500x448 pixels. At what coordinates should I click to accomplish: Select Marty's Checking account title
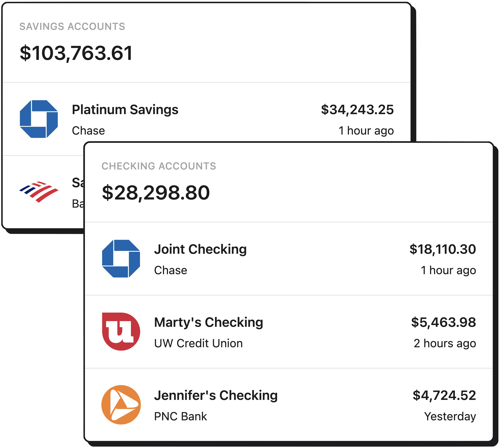click(x=208, y=322)
